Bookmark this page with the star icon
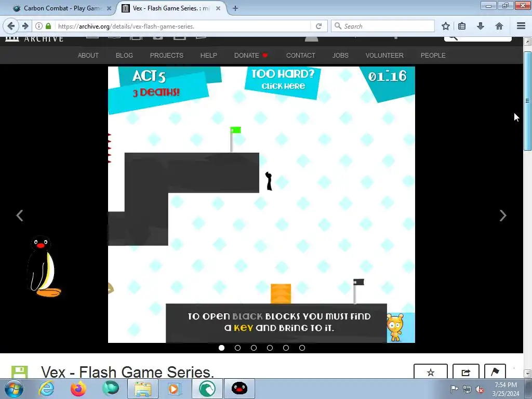 (x=446, y=26)
